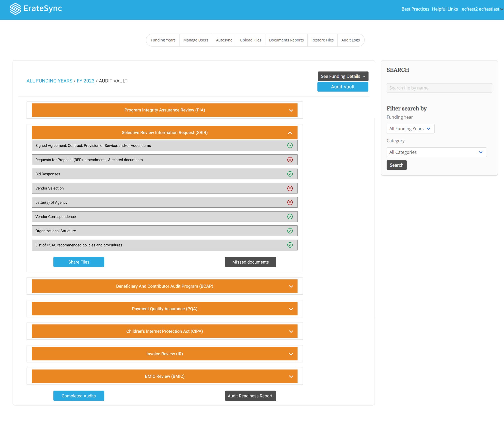This screenshot has width=504, height=424.
Task: Click green check icon for Signed Agreement row
Action: (x=290, y=145)
